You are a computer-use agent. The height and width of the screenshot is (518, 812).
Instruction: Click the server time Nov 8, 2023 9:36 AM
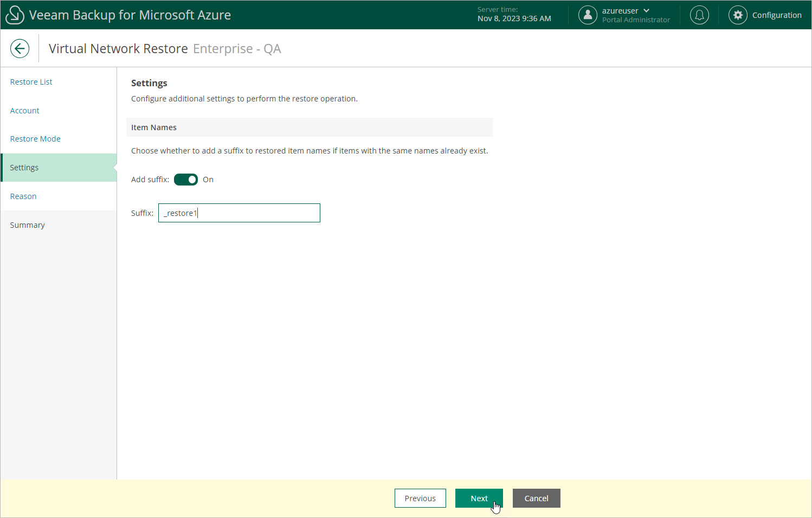click(x=514, y=18)
